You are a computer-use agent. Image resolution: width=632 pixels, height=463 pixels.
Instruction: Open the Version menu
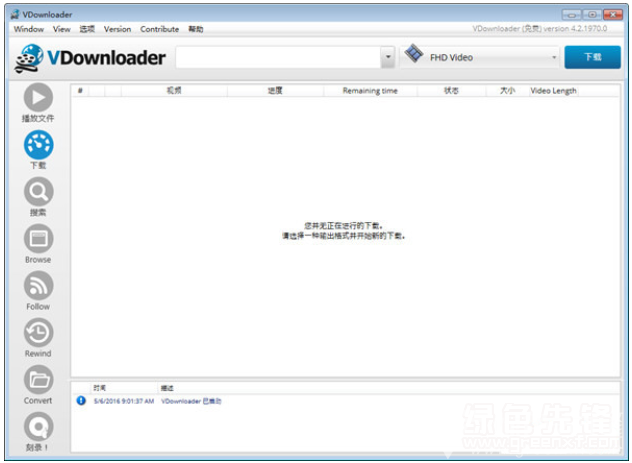click(x=117, y=29)
